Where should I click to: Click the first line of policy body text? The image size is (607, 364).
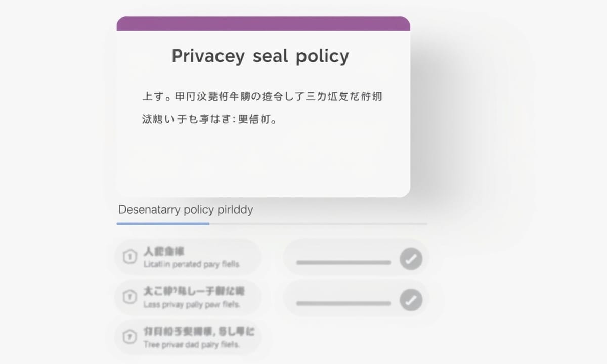[x=263, y=96]
